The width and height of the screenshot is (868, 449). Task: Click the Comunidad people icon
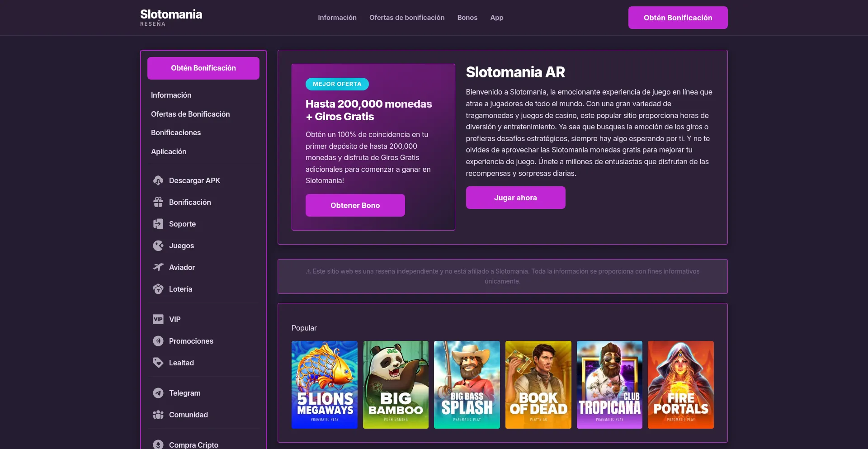[x=158, y=415]
